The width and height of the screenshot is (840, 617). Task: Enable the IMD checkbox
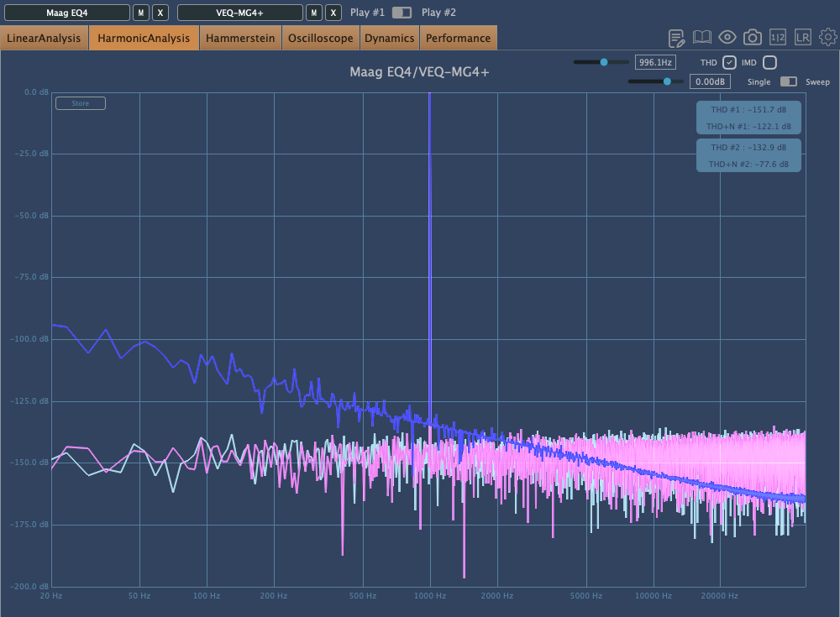click(x=769, y=63)
